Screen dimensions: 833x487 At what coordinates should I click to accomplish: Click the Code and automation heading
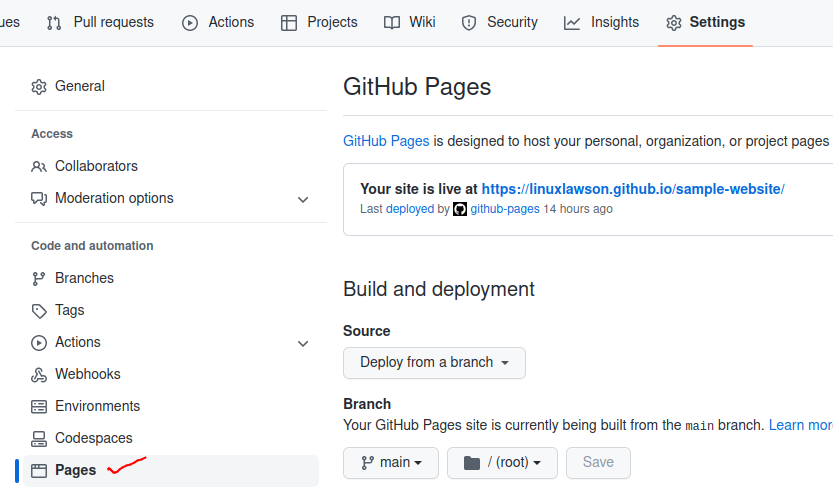coord(92,246)
